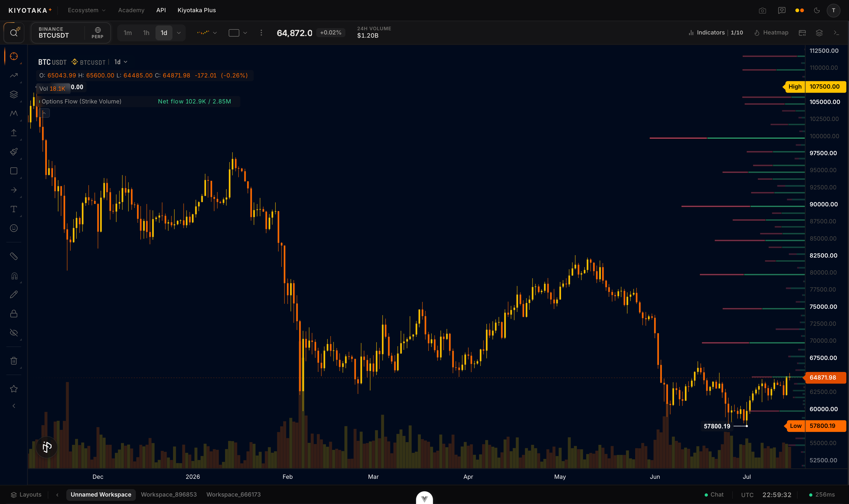Open the terminal console icon
Viewport: 849px width, 504px height.
click(836, 33)
